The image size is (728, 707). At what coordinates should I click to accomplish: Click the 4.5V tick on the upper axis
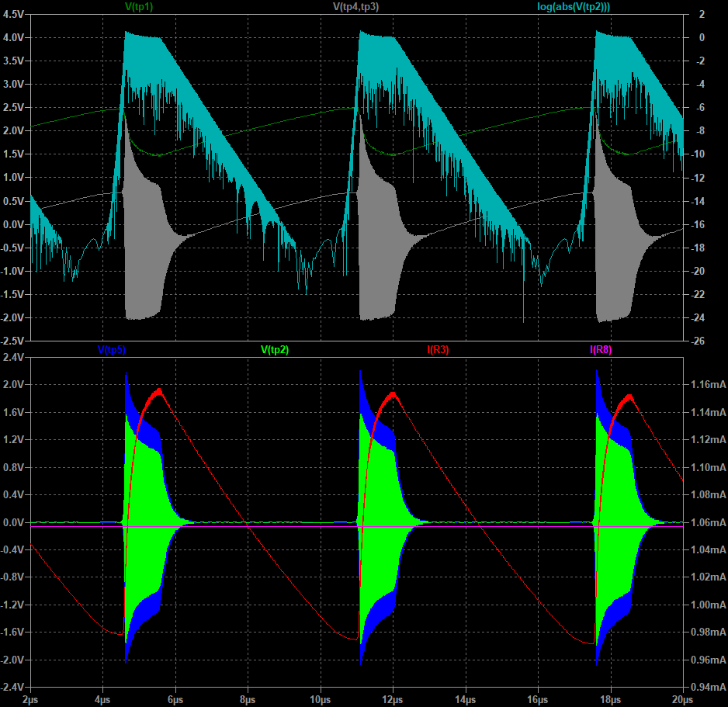pos(14,14)
